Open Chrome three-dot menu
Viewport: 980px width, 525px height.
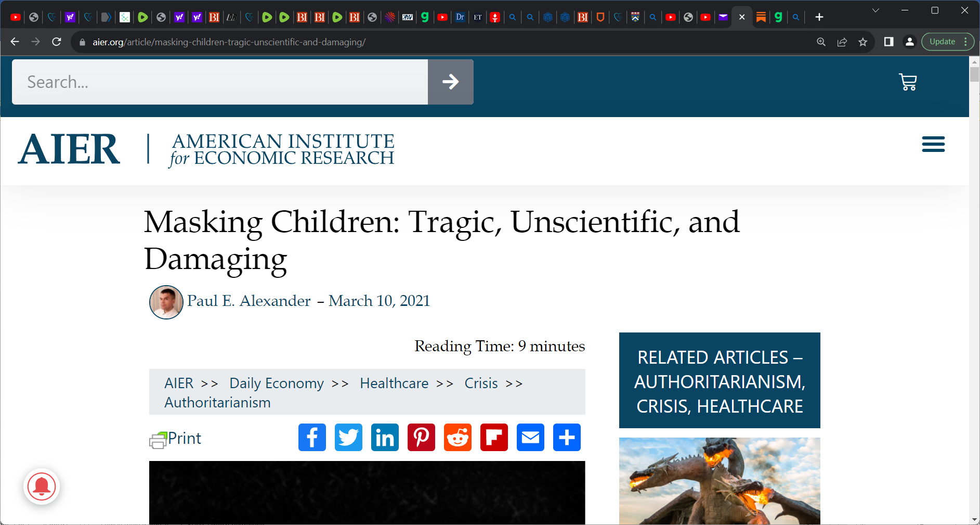965,42
